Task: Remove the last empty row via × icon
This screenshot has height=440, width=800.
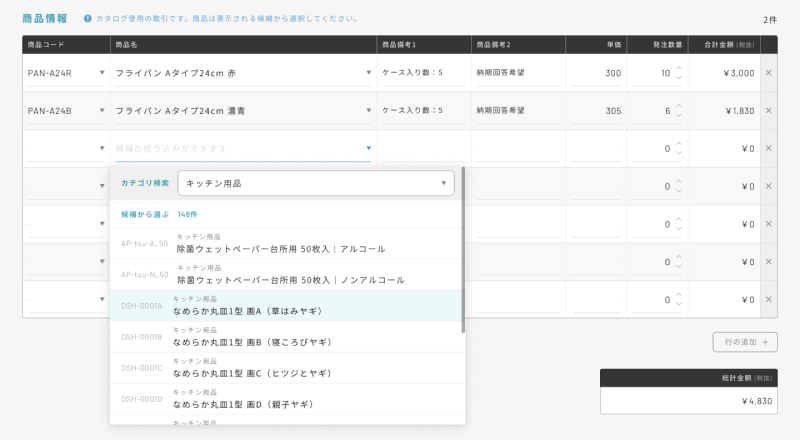Action: [x=768, y=299]
